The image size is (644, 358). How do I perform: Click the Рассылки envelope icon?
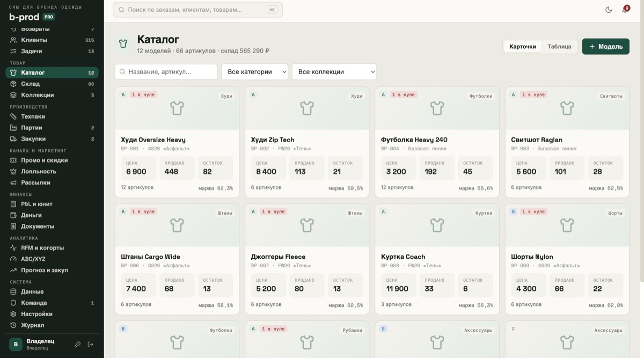click(13, 182)
